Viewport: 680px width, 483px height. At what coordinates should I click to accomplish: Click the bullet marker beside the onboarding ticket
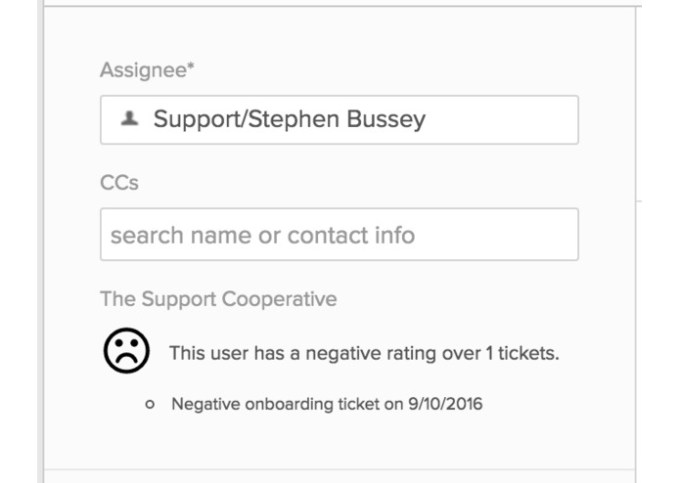[150, 405]
